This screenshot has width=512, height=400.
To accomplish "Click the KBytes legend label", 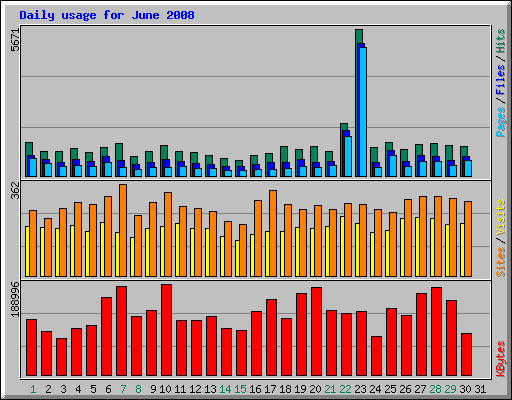I will (501, 359).
